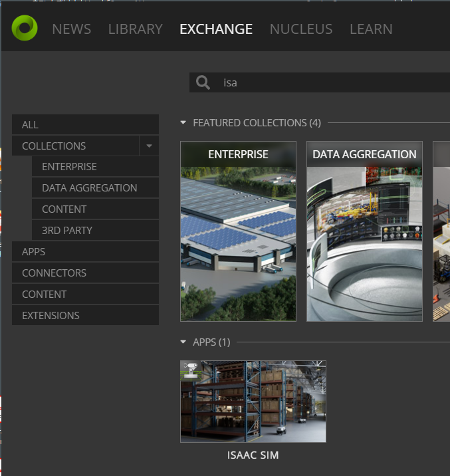
Task: Click the search field containing 'isa'
Action: pos(320,82)
